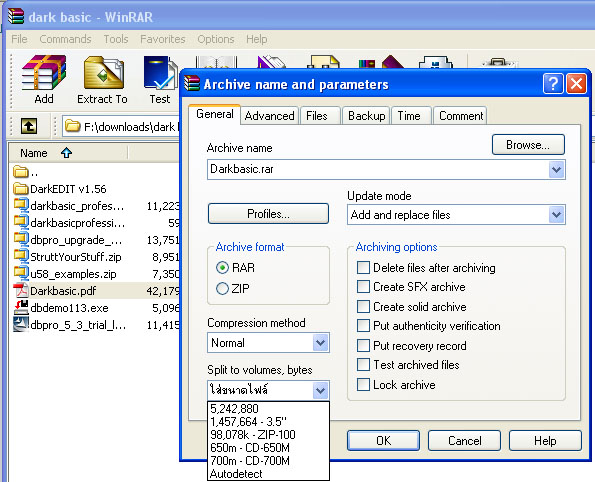Enable Delete files after archiving
The width and height of the screenshot is (595, 482).
coord(363,267)
